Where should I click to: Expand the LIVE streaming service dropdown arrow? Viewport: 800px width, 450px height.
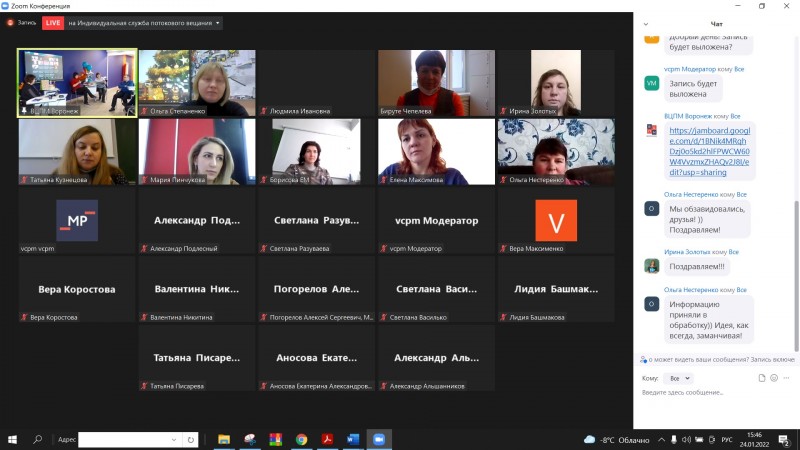[218, 22]
